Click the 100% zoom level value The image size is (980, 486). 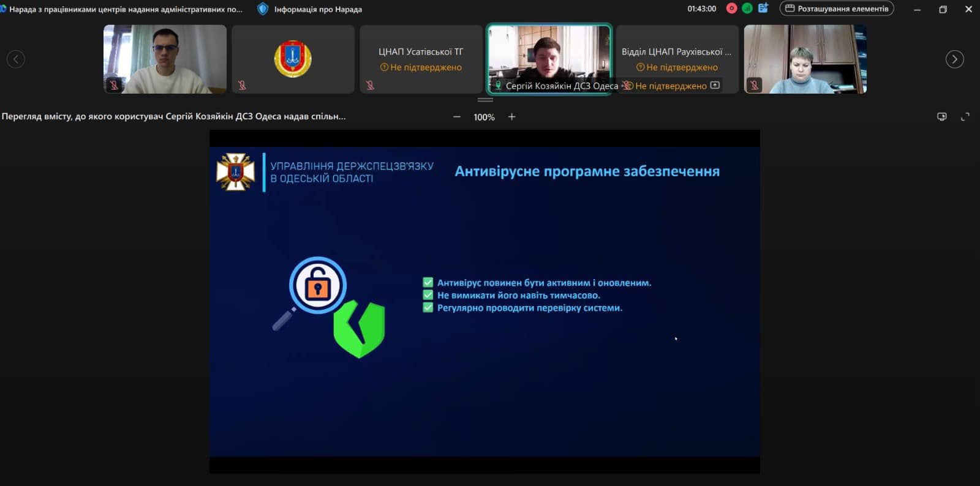point(484,117)
